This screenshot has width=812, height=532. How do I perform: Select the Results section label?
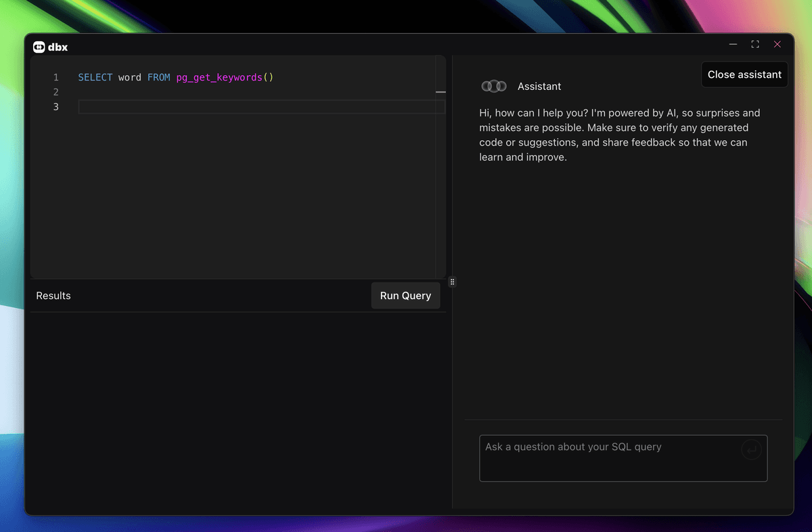(x=53, y=295)
